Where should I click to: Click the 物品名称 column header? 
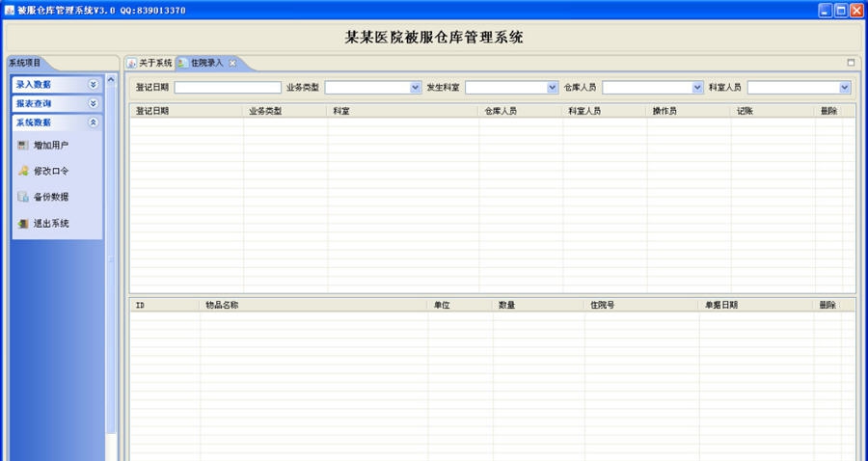pyautogui.click(x=313, y=305)
